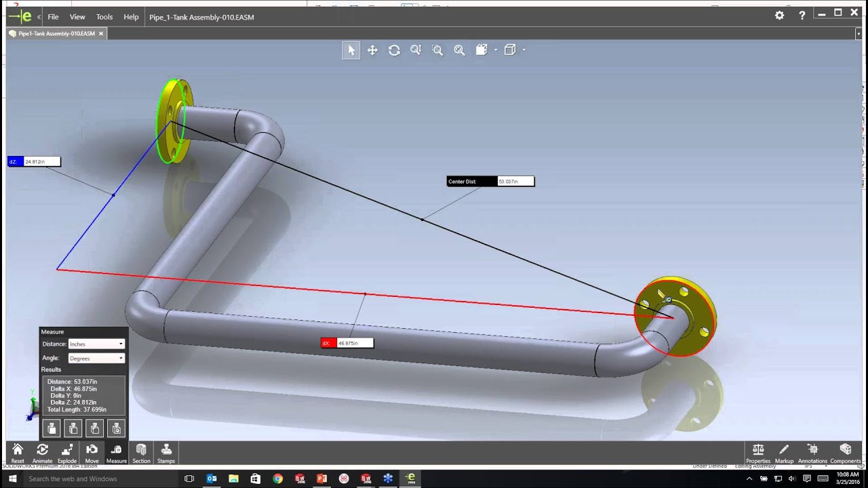Open display style dropdown arrow
This screenshot has height=488, width=868.
click(x=496, y=50)
